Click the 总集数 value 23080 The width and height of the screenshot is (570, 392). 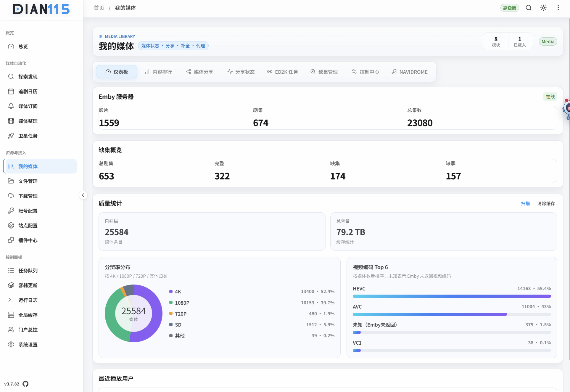click(x=420, y=123)
